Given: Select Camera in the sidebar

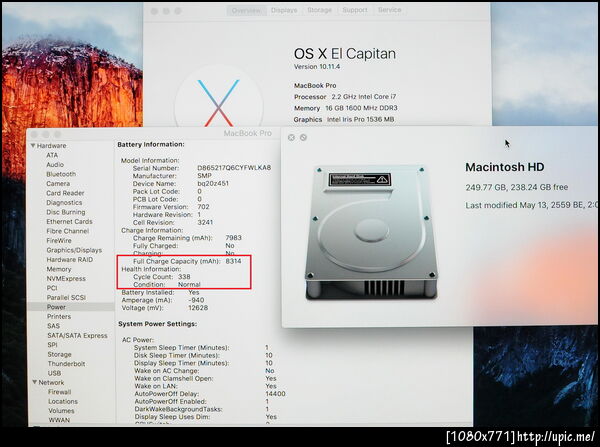Looking at the screenshot, I should click(x=58, y=184).
